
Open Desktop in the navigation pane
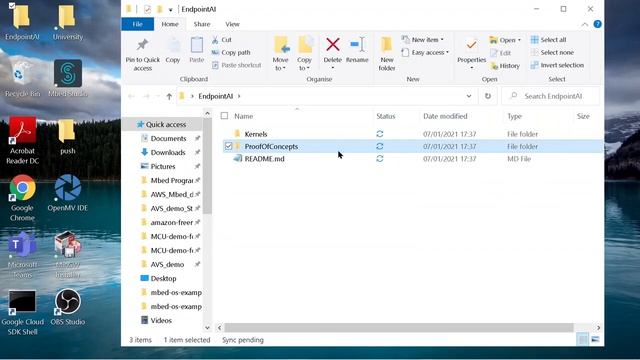coord(163,278)
